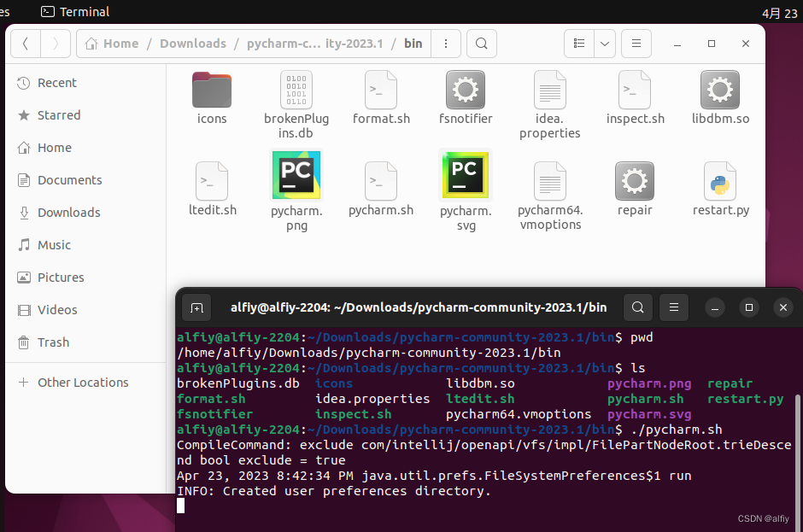This screenshot has width=803, height=532.
Task: Select the ltedit.sh script file
Action: 212,181
